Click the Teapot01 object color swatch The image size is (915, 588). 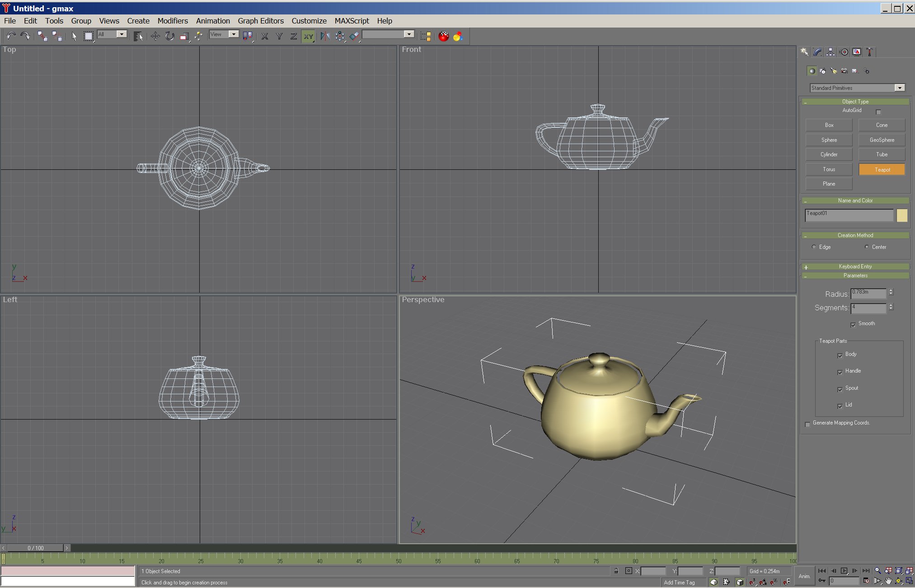pos(901,215)
